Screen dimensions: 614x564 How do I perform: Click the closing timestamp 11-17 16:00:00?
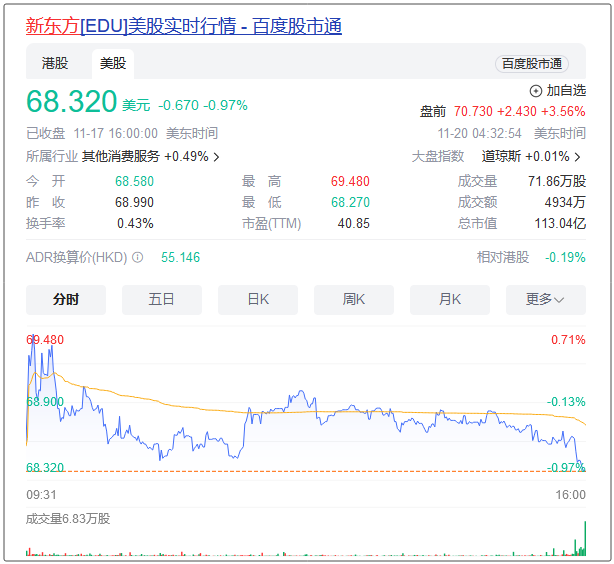click(x=116, y=134)
